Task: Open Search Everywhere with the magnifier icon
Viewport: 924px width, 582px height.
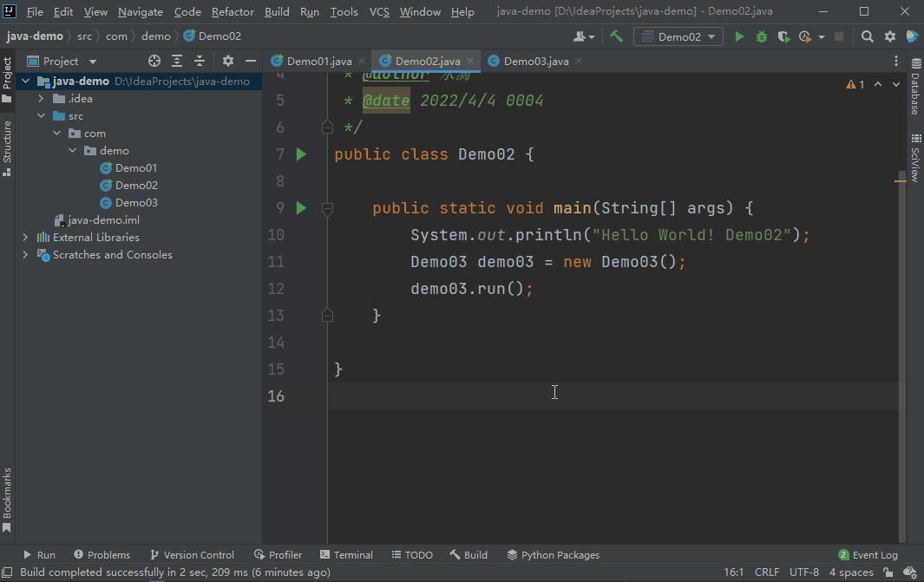Action: [x=866, y=36]
